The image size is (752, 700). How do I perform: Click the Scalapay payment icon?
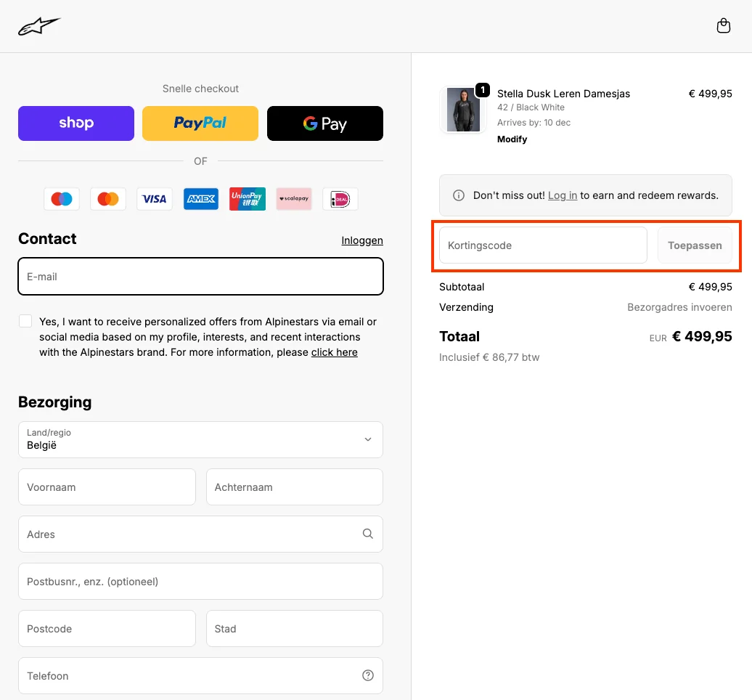click(294, 199)
